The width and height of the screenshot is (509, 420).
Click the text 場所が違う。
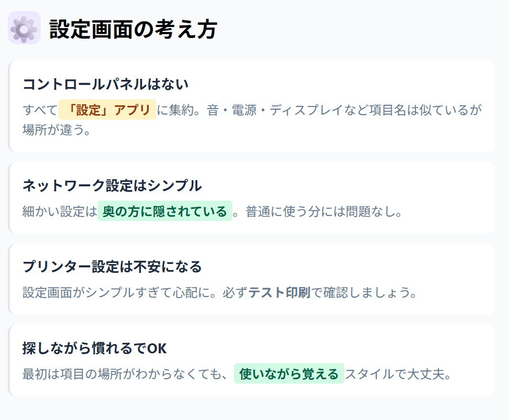tap(56, 131)
